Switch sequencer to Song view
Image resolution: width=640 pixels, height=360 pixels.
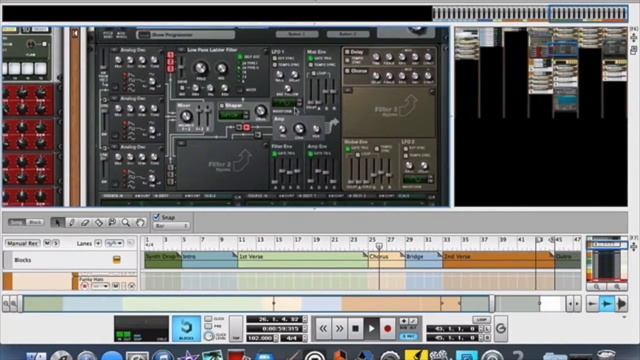tap(17, 222)
